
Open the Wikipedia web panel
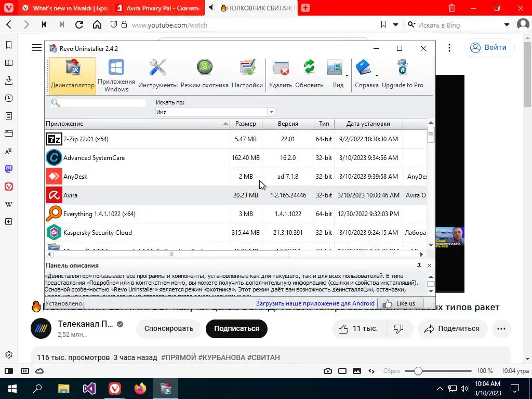(9, 204)
